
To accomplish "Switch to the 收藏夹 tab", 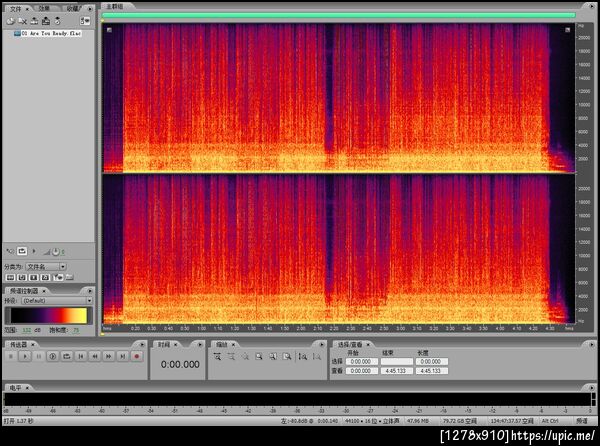I will (x=73, y=8).
